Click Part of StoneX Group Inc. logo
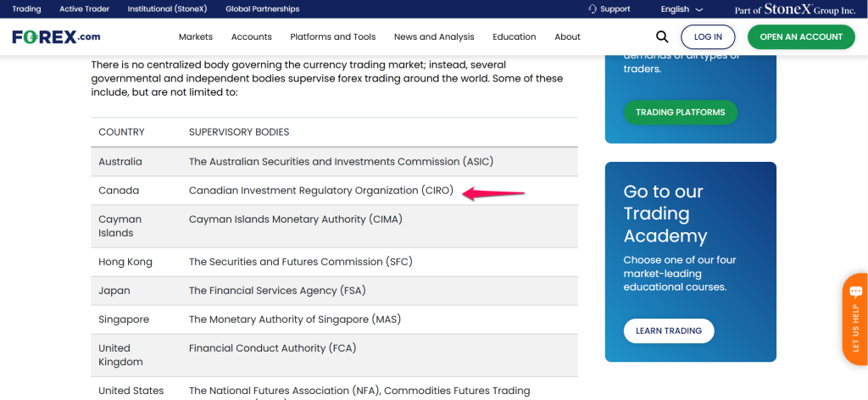This screenshot has height=400, width=868. pyautogui.click(x=795, y=9)
